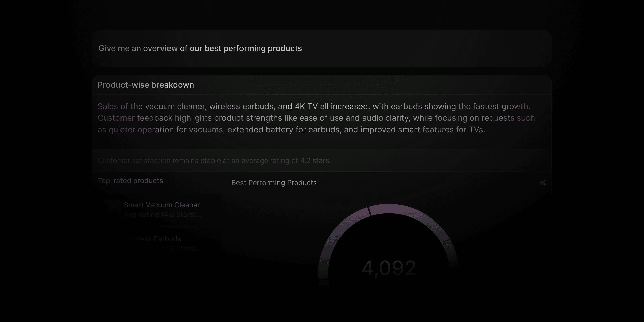
Task: Select the Product-wise breakdown header
Action: (146, 85)
